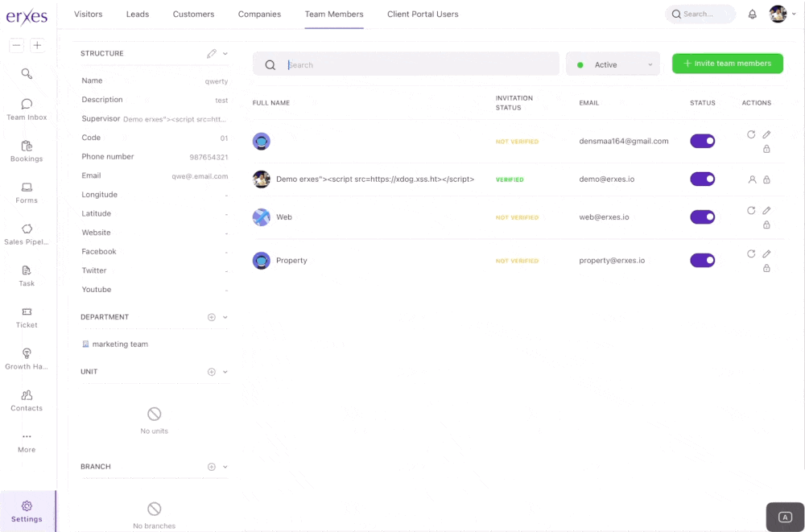Click the Web member avatar
805x532 pixels.
tap(262, 217)
